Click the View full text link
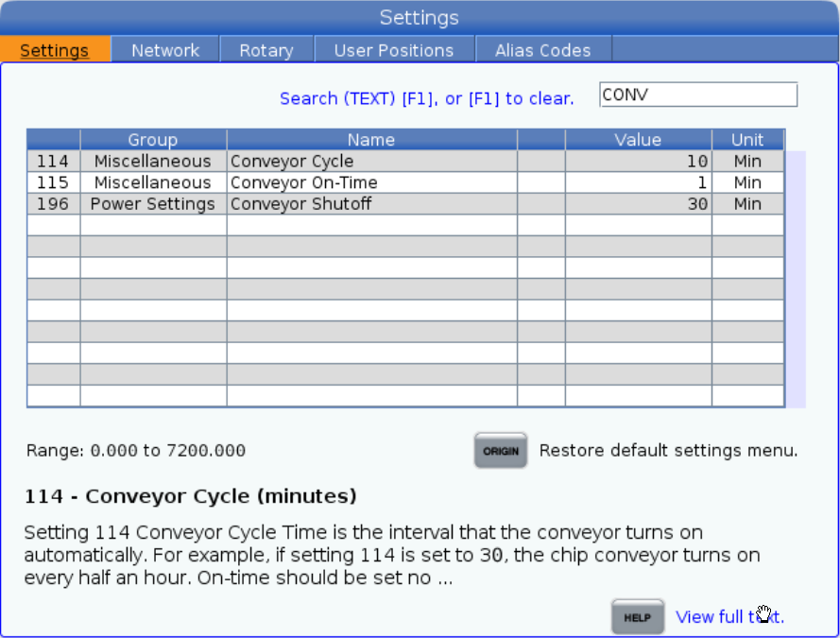This screenshot has height=638, width=840. [x=729, y=617]
